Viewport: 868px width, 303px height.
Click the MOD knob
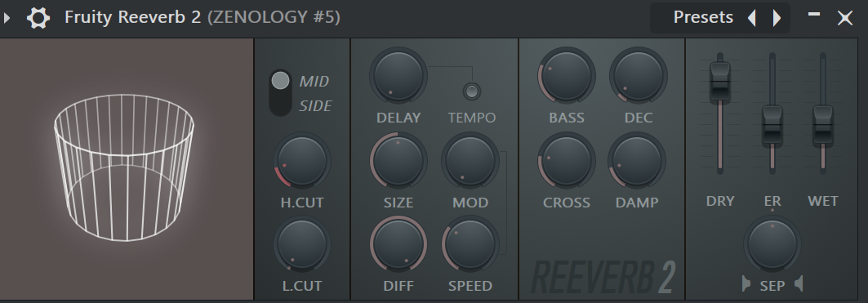click(x=470, y=161)
